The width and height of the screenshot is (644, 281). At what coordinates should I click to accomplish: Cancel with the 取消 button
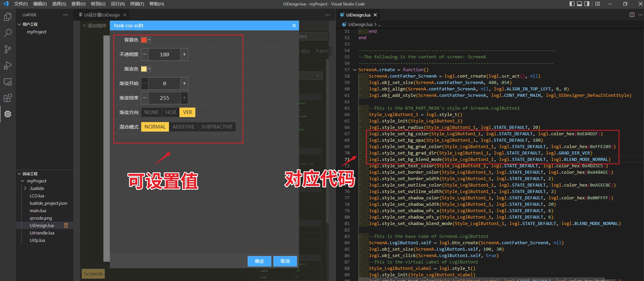(x=285, y=261)
